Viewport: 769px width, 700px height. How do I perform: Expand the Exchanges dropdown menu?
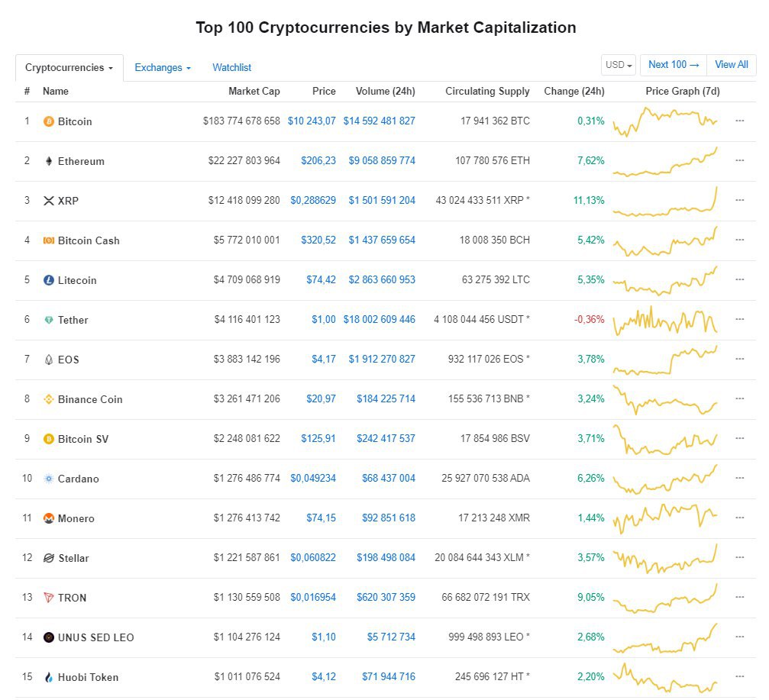162,67
